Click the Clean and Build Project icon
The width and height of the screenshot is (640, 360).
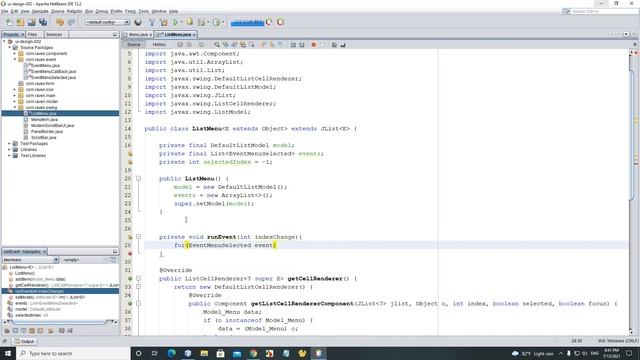(164, 22)
